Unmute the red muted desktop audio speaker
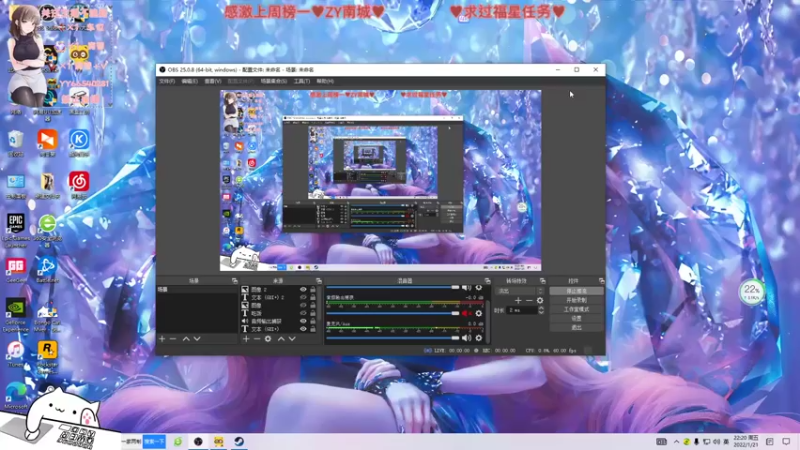Viewport: 800px width, 450px height. 466,313
